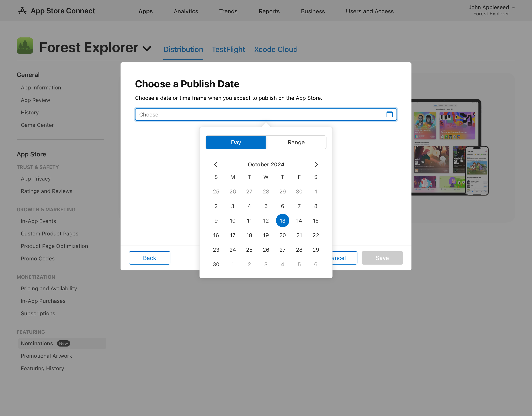Select Day toggle in date picker
The width and height of the screenshot is (532, 416).
click(236, 142)
